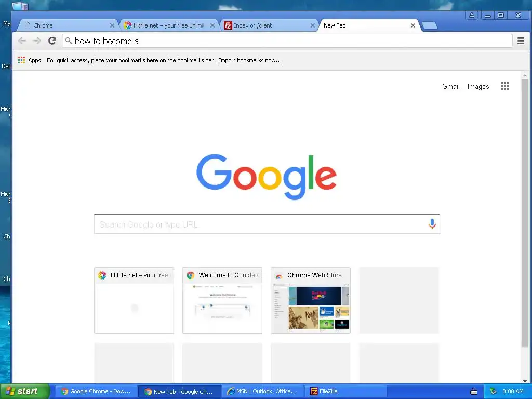Image resolution: width=532 pixels, height=399 pixels.
Task: Switch to MSN Outlook taskbar item
Action: pyautogui.click(x=263, y=392)
